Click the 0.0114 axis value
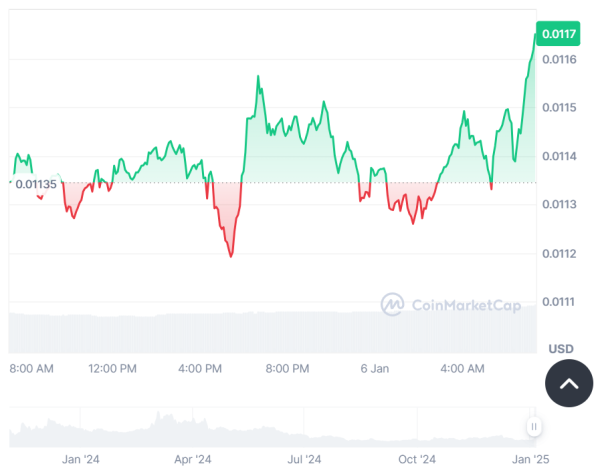This screenshot has height=476, width=600. point(559,156)
